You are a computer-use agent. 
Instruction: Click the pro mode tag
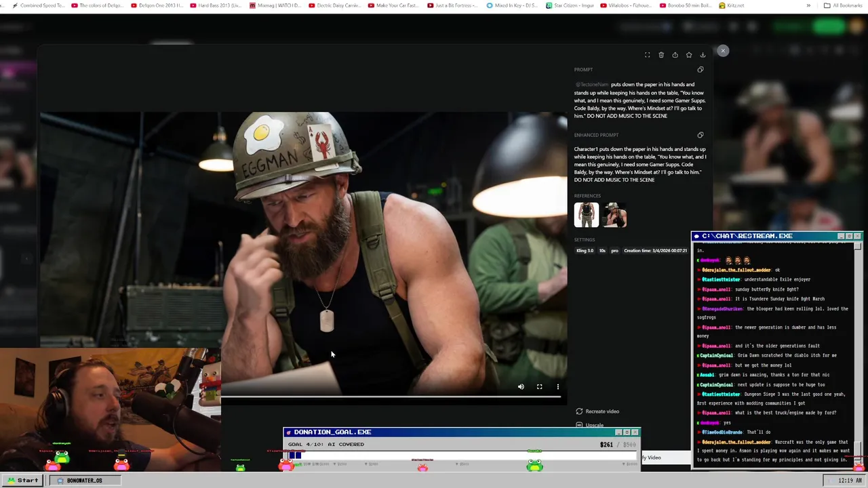pyautogui.click(x=614, y=251)
